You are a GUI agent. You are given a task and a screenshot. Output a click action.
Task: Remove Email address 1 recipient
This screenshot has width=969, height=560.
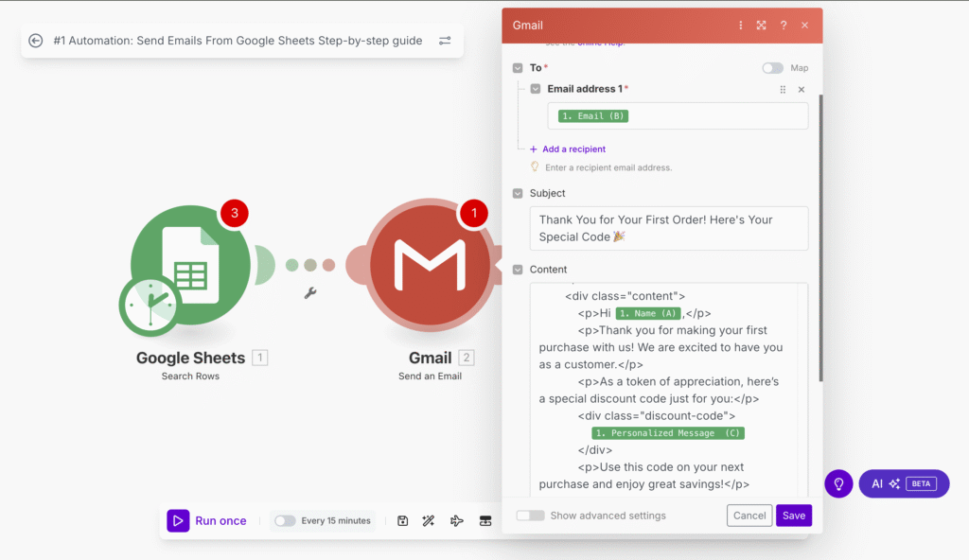(x=802, y=90)
